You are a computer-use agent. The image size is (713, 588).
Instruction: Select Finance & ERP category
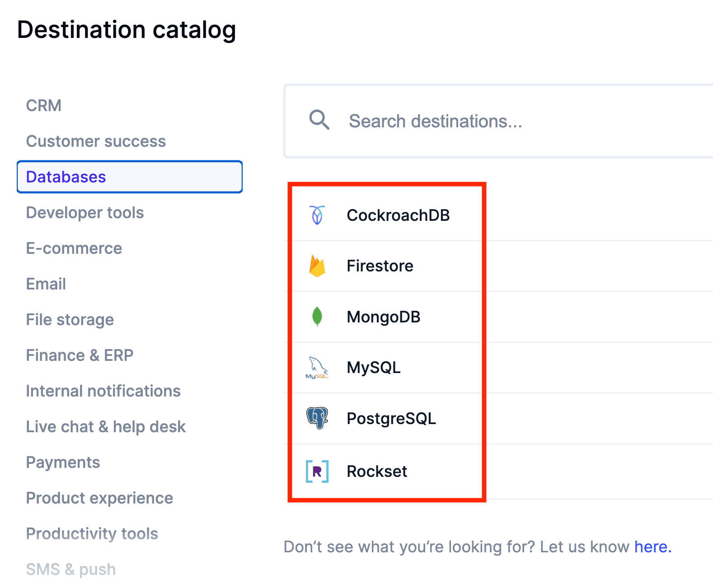coord(80,355)
